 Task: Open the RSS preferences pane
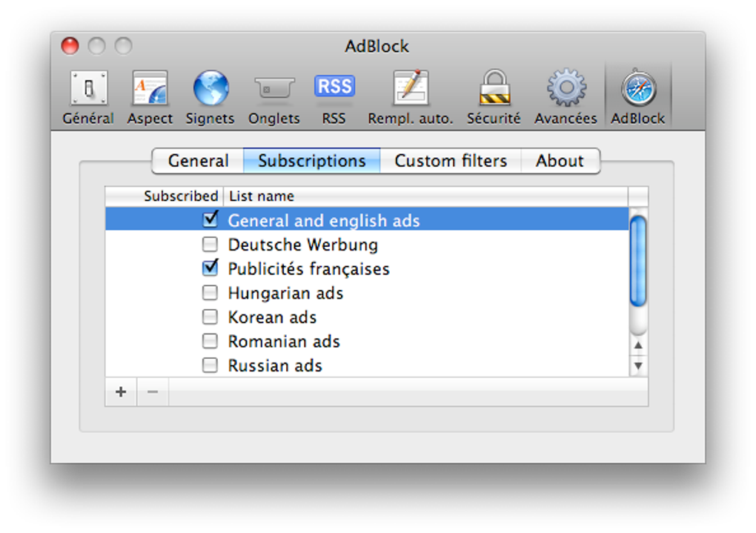click(334, 98)
